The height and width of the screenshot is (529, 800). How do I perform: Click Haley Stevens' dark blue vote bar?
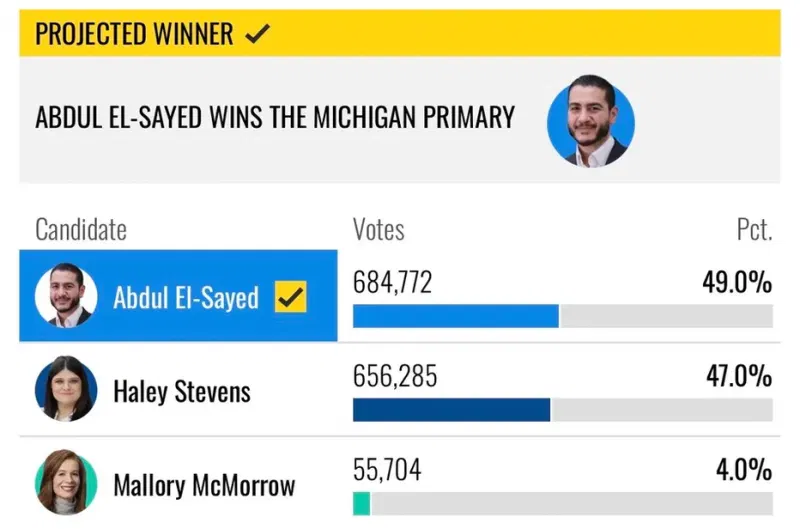coord(452,410)
